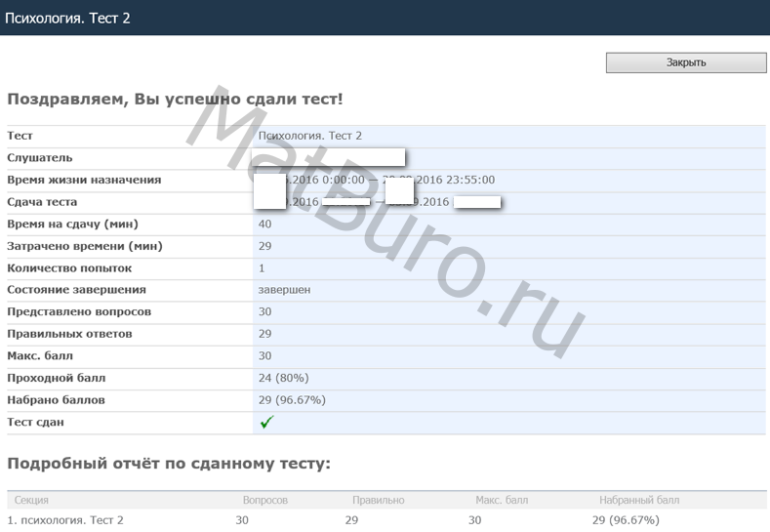Click the Набрано баллов value 29 (96.67%)
Screen dimensions: 770x532
(292, 400)
